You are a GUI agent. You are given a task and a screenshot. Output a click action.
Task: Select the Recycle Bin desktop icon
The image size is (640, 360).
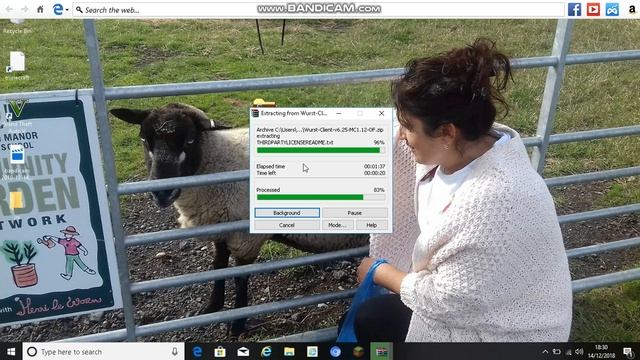coord(17,26)
